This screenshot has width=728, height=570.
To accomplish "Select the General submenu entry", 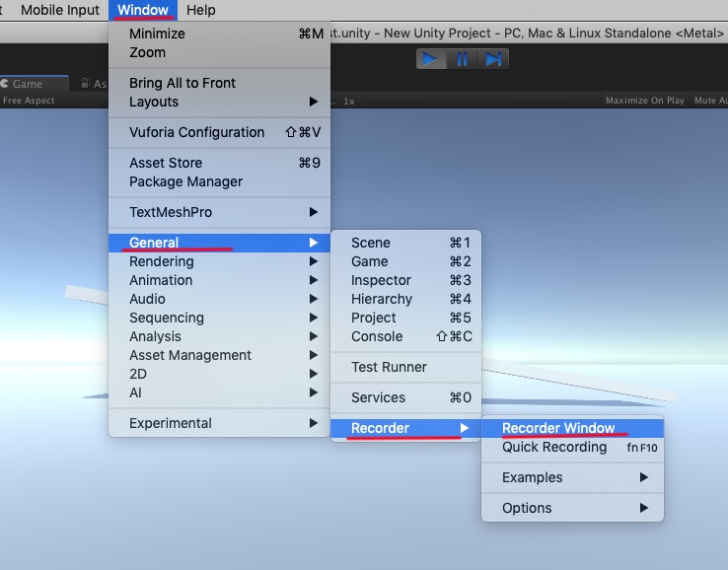I will [219, 243].
